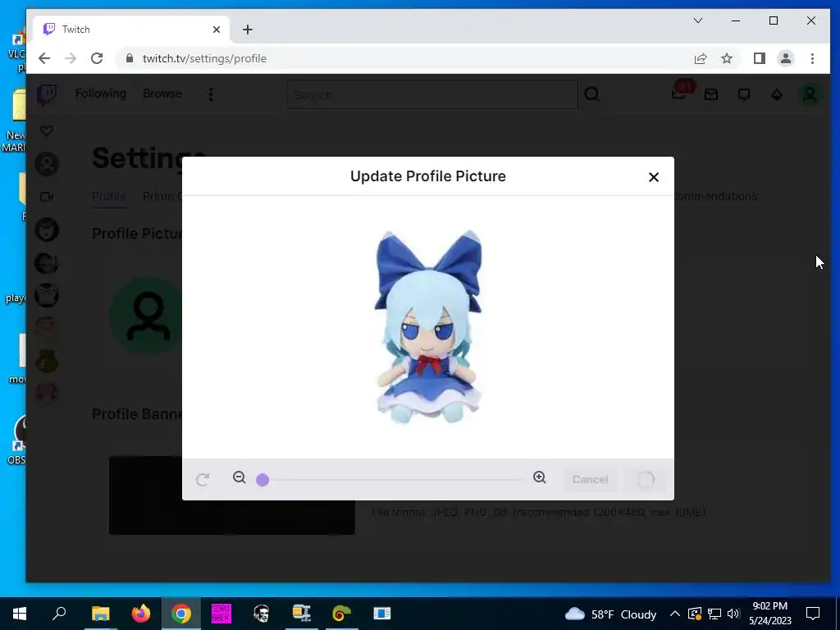Click the Chrome taskbar icon
This screenshot has width=840, height=630.
coord(181,614)
